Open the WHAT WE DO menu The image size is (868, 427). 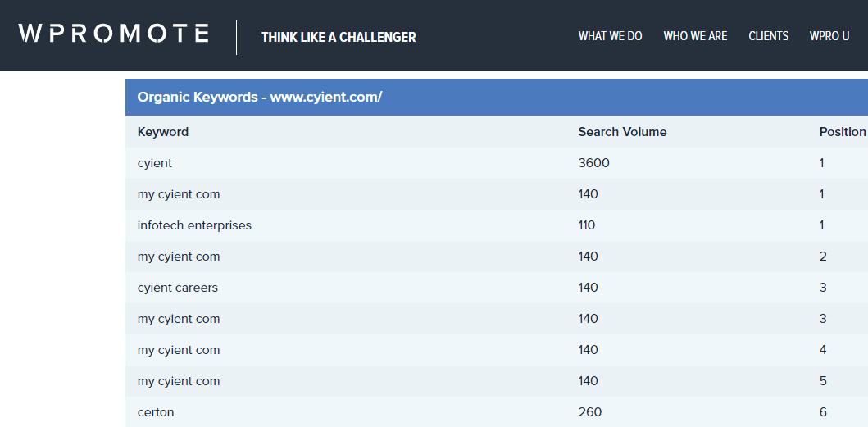pos(610,36)
